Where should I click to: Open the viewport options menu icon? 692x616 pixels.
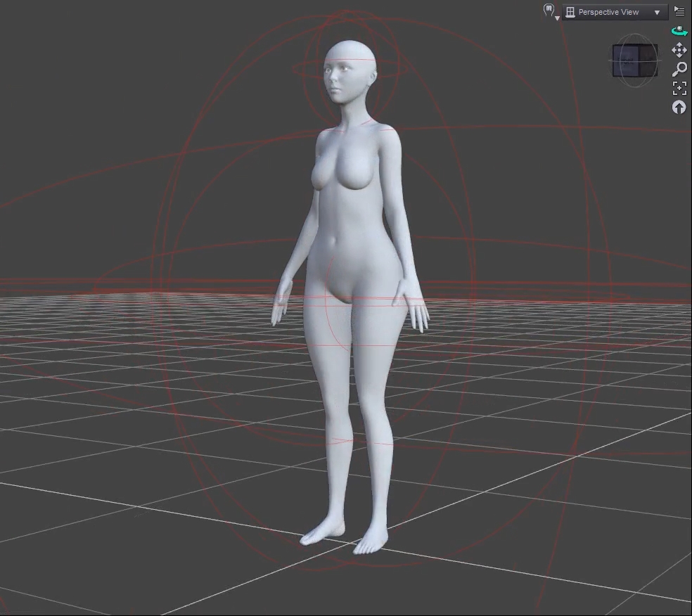pos(679,11)
